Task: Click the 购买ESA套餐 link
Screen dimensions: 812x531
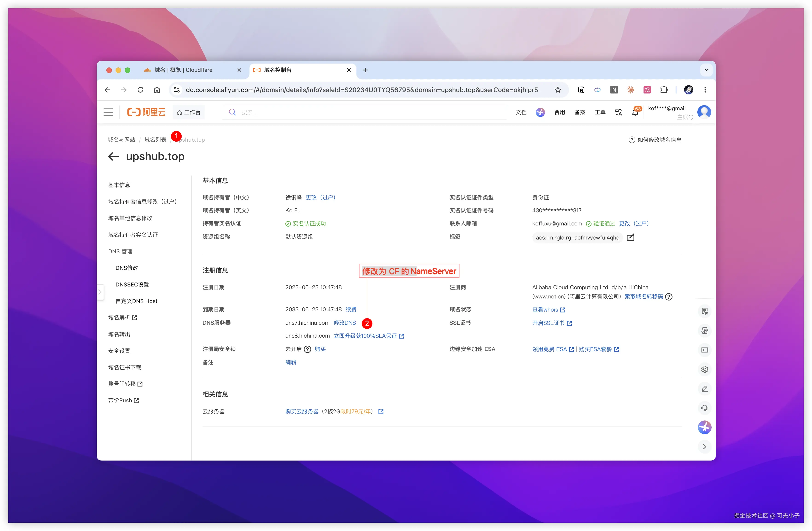Action: point(599,349)
